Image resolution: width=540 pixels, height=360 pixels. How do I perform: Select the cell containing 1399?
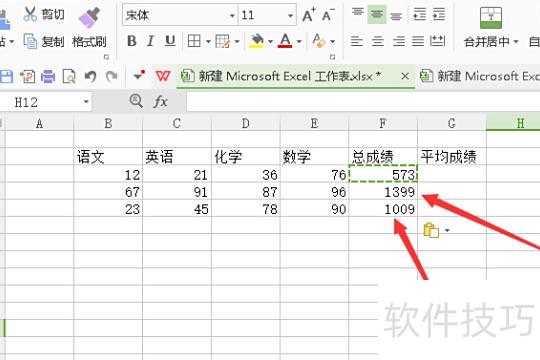pos(383,191)
